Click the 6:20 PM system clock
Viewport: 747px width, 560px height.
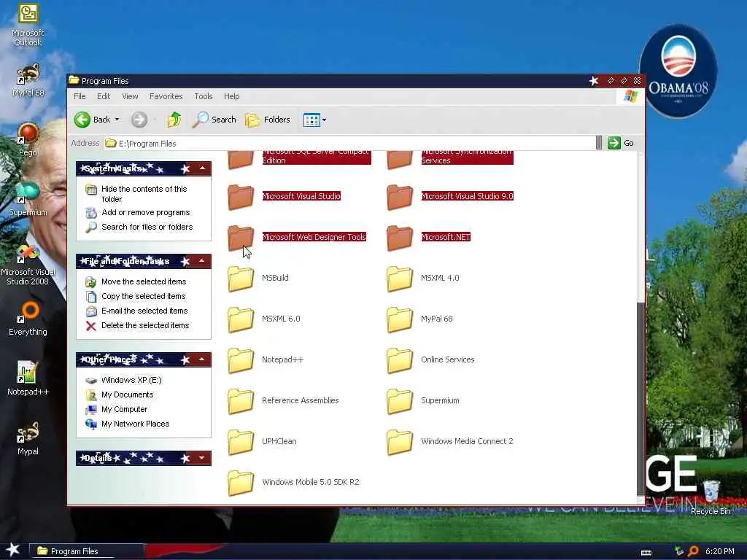coord(719,551)
